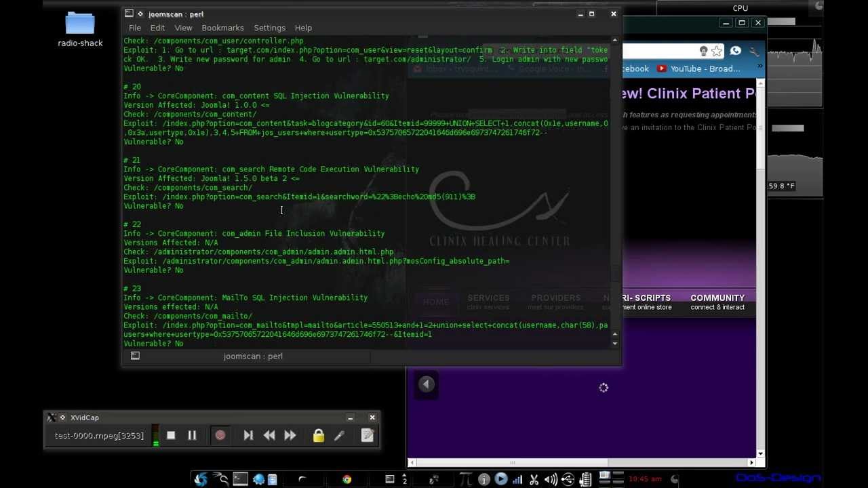This screenshot has height=488, width=868.
Task: Select the joomscan : perl terminal tab
Action: point(253,356)
